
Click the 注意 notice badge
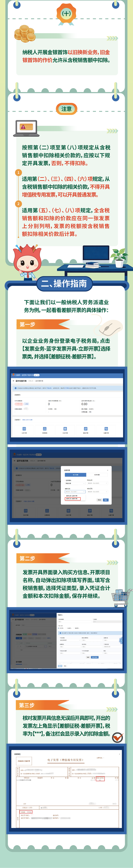click(x=66, y=109)
